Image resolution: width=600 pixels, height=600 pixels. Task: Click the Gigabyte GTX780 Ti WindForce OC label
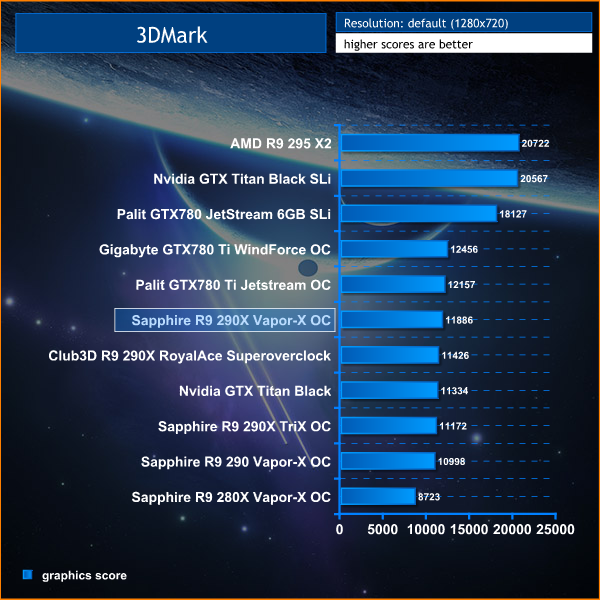pos(215,250)
